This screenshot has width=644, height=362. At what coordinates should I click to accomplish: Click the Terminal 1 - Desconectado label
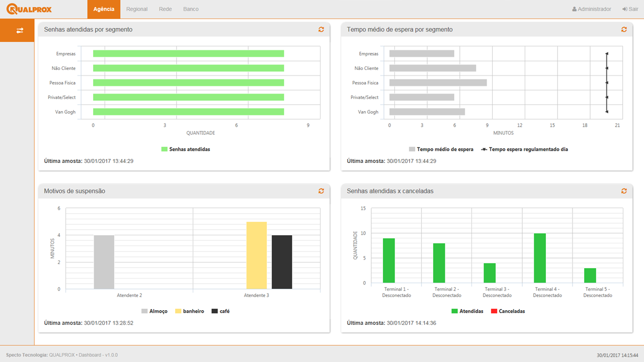(x=396, y=292)
